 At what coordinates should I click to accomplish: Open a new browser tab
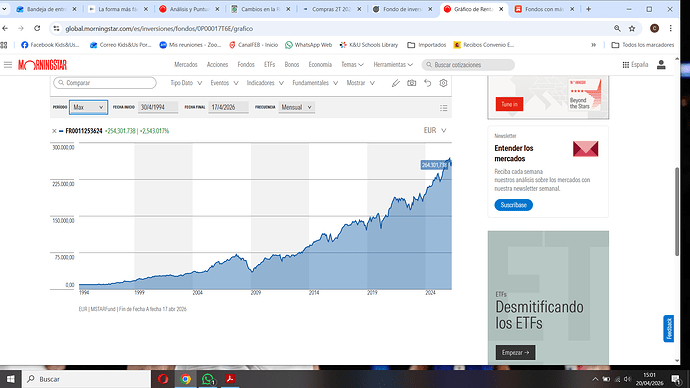coord(588,9)
